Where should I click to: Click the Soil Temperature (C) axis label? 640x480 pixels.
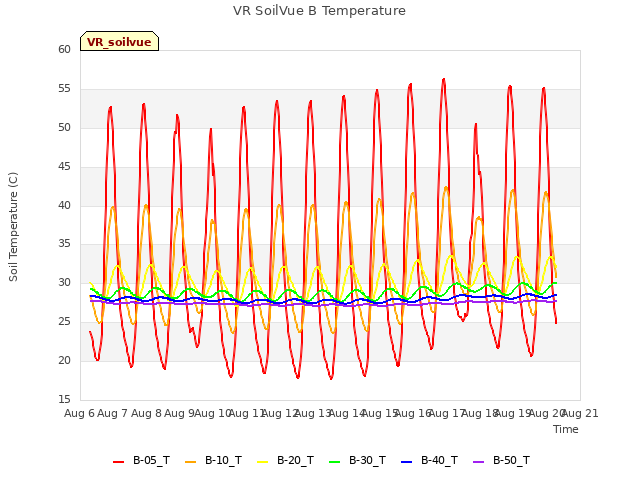click(13, 227)
